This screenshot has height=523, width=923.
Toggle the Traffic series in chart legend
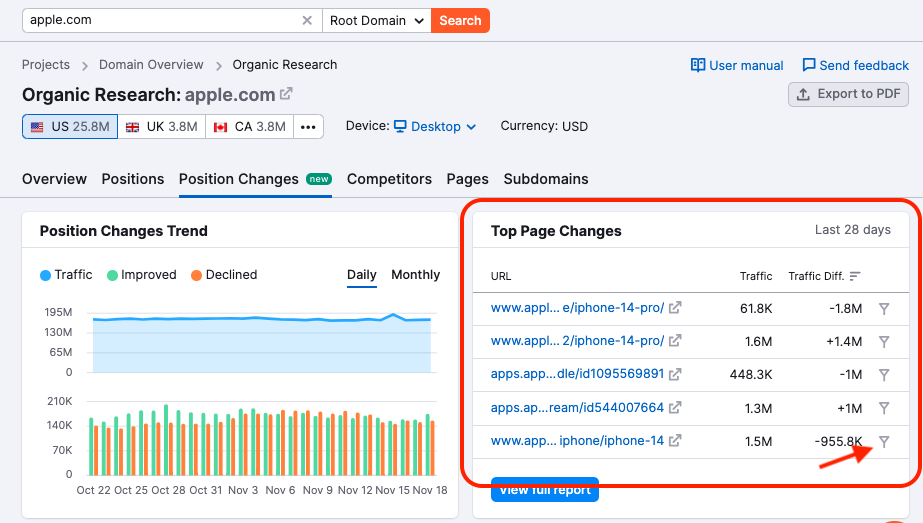point(66,275)
